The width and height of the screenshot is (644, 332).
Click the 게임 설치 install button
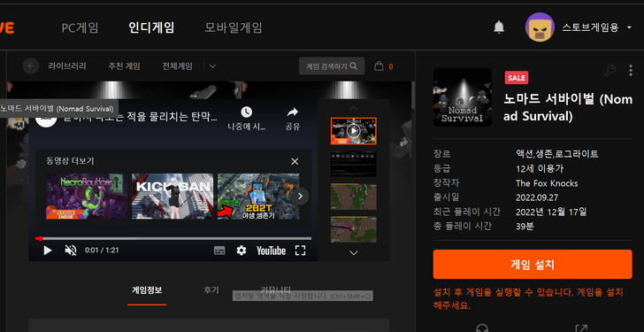pyautogui.click(x=533, y=264)
